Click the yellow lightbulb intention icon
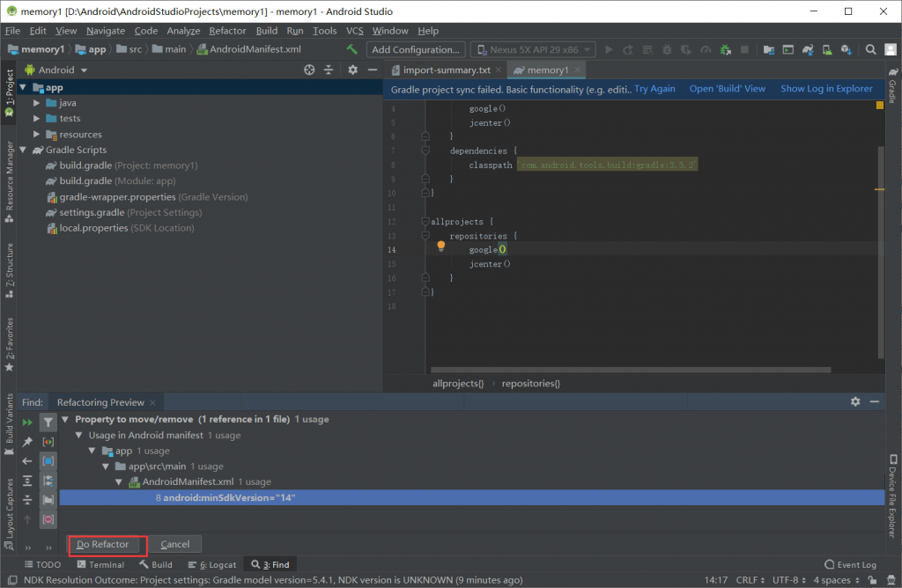Image resolution: width=902 pixels, height=588 pixels. tap(440, 246)
